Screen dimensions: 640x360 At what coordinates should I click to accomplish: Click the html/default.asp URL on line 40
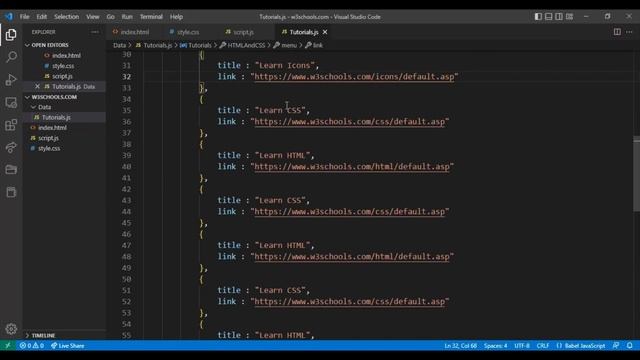(x=352, y=167)
